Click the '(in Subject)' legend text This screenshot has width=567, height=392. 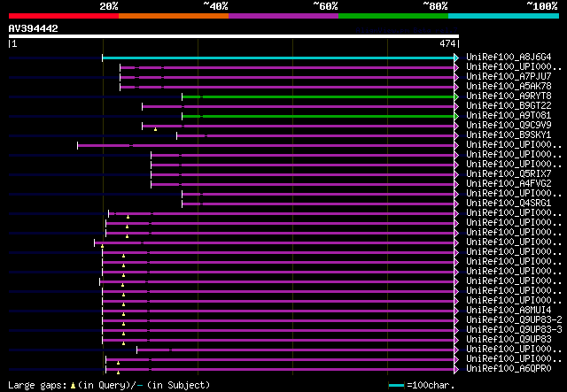pyautogui.click(x=178, y=385)
